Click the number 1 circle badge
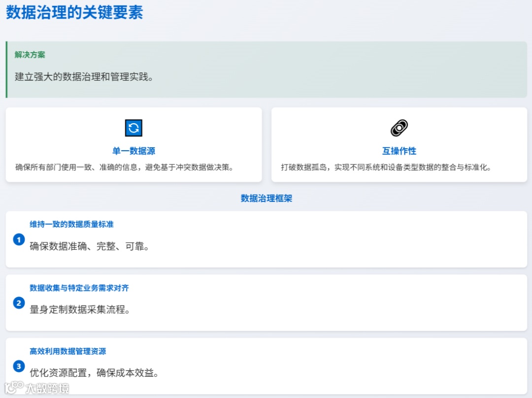Image resolution: width=532 pixels, height=398 pixels. (19, 239)
